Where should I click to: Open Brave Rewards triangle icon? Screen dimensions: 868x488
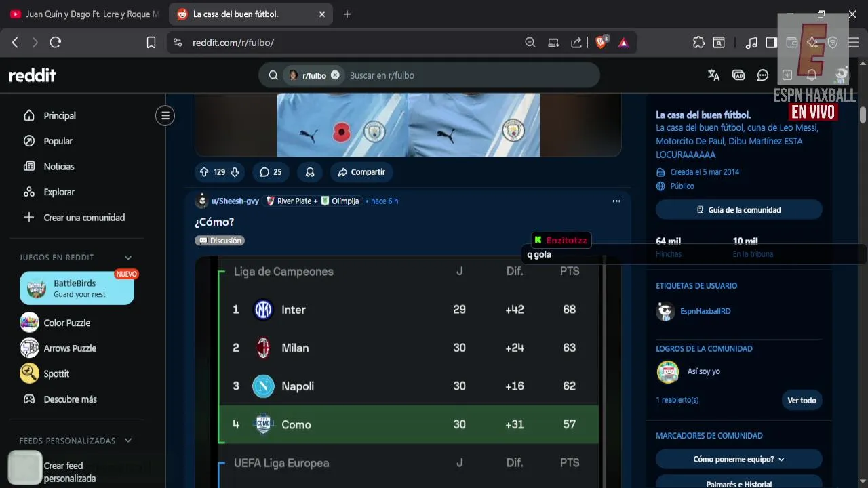623,43
